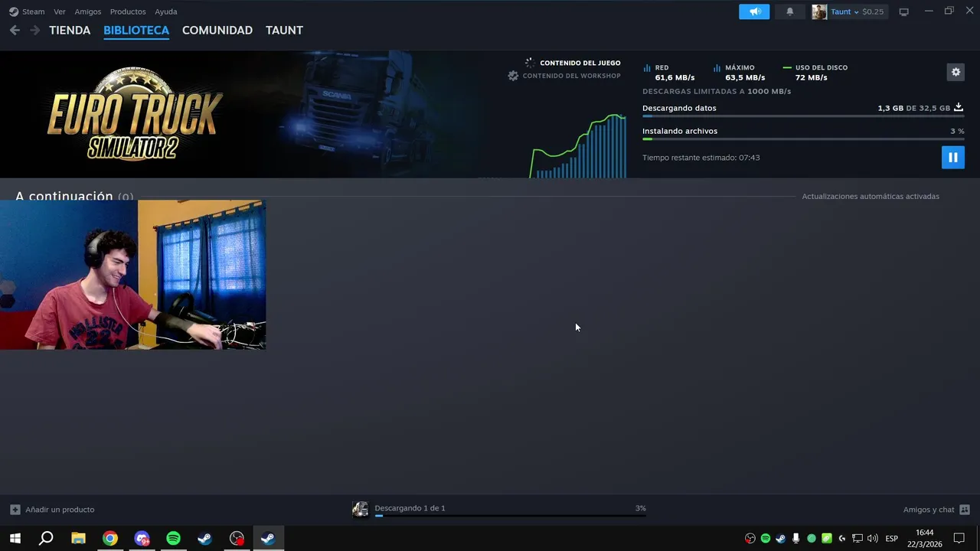
Task: Click the Instalando archivos progress bar
Action: click(803, 139)
